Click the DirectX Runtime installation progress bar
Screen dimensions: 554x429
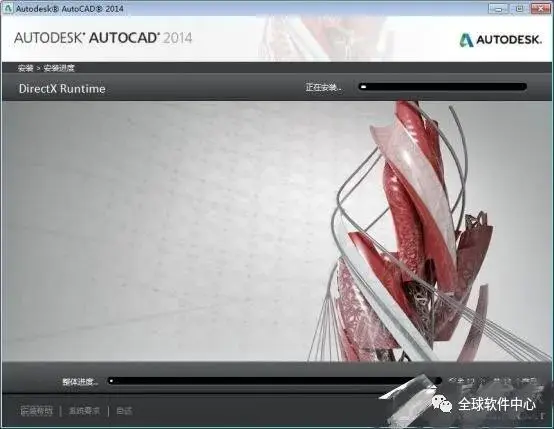[442, 87]
